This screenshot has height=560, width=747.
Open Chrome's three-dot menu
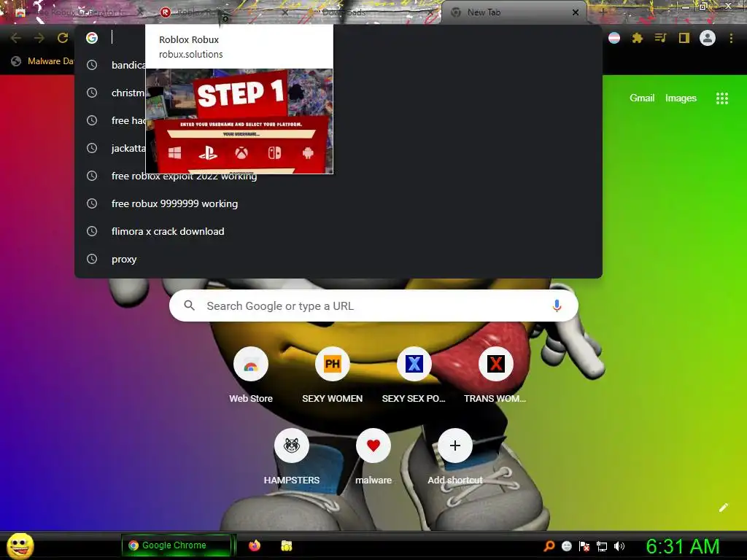click(731, 38)
